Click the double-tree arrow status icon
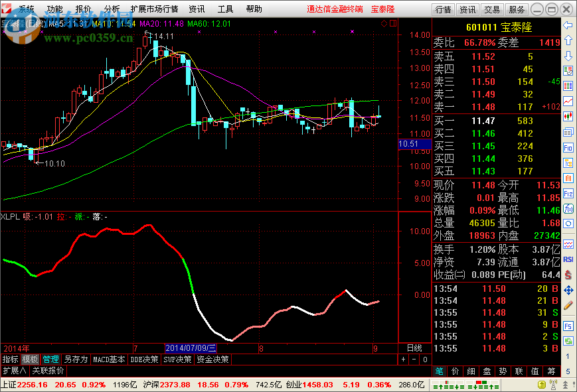 pyautogui.click(x=565, y=385)
